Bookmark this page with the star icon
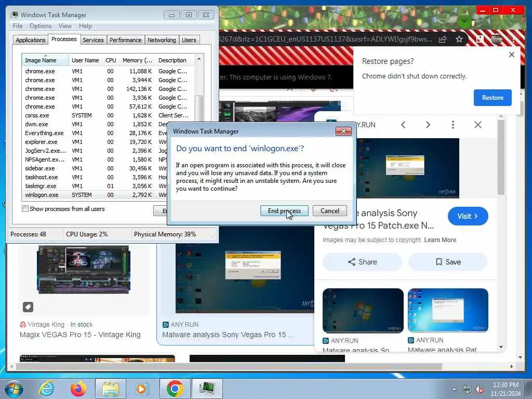The height and width of the screenshot is (399, 532). click(x=459, y=39)
